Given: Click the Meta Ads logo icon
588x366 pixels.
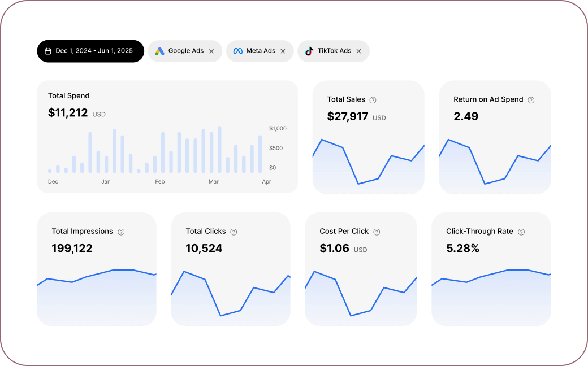Looking at the screenshot, I should 238,51.
